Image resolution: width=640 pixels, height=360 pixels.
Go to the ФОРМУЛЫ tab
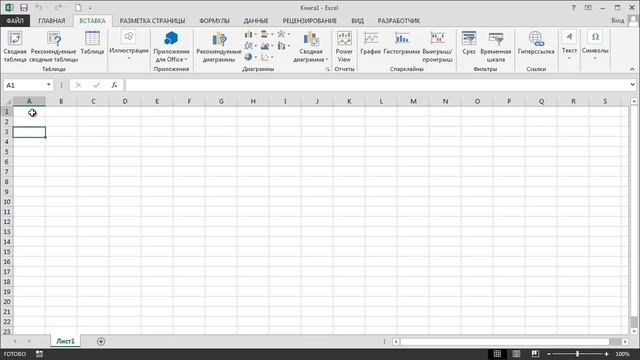pyautogui.click(x=214, y=21)
